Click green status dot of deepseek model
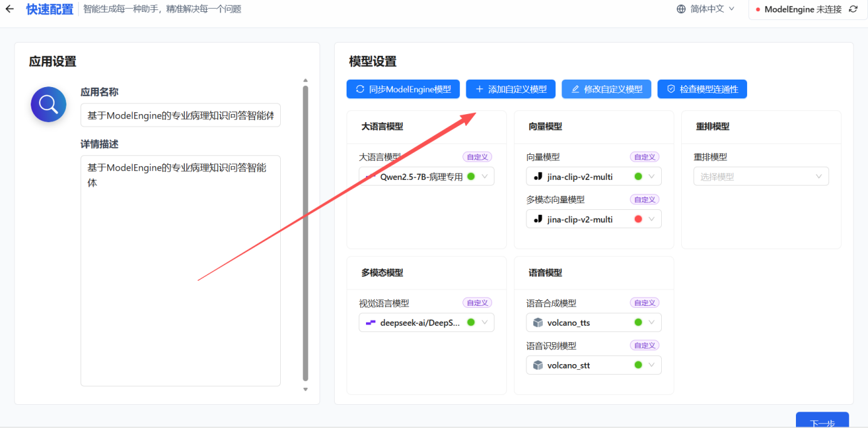The height and width of the screenshot is (428, 868). tap(471, 322)
